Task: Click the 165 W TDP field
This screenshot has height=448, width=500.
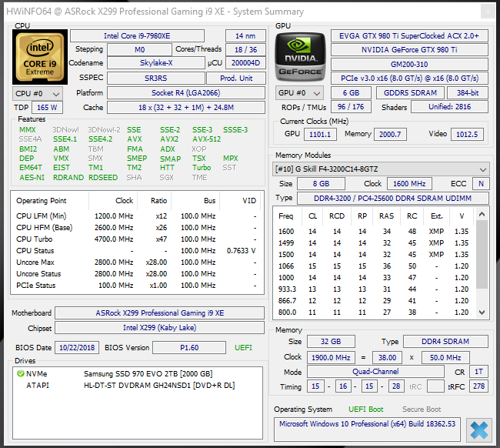Action: pos(47,108)
